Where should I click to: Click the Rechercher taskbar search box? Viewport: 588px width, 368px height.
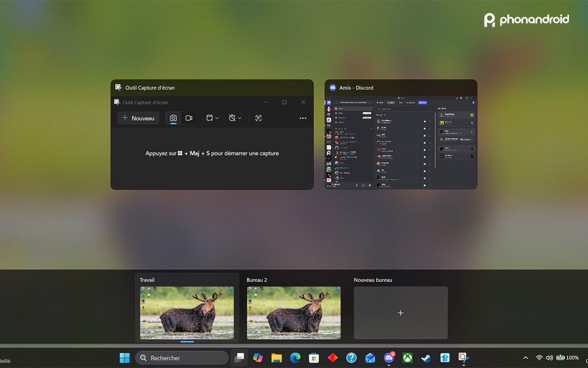(x=182, y=358)
